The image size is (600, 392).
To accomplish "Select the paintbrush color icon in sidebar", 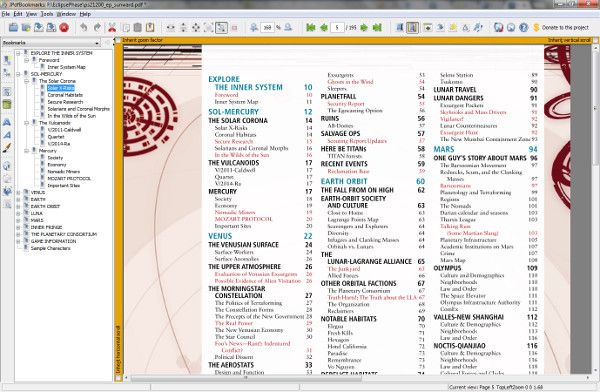I will [7, 148].
